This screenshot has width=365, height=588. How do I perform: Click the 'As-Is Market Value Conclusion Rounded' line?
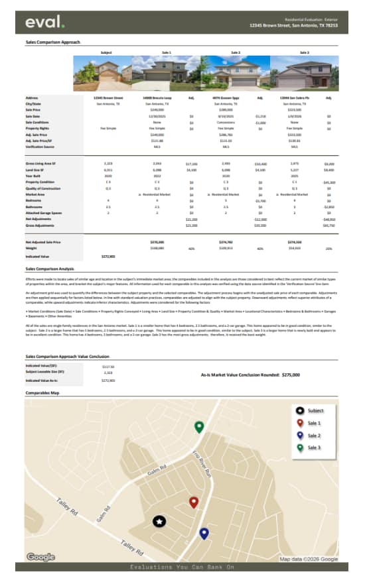250,375
